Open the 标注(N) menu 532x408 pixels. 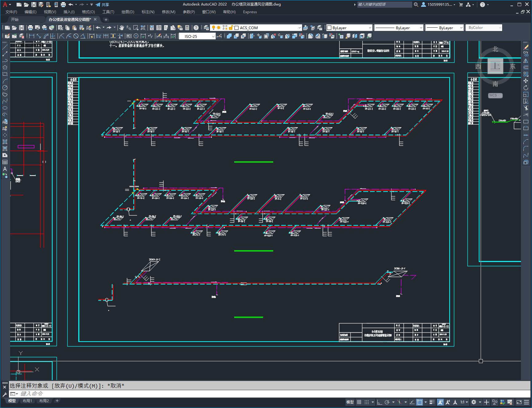(x=148, y=12)
